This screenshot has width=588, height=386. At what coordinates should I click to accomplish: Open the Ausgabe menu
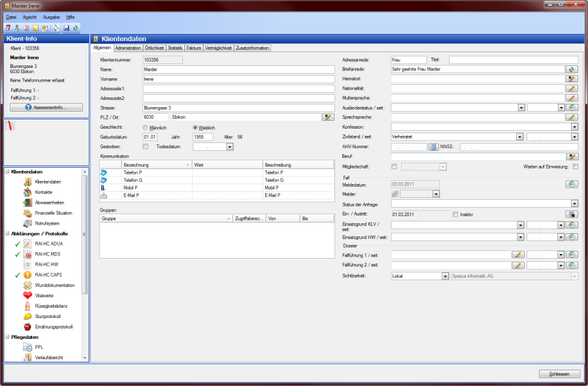click(51, 16)
